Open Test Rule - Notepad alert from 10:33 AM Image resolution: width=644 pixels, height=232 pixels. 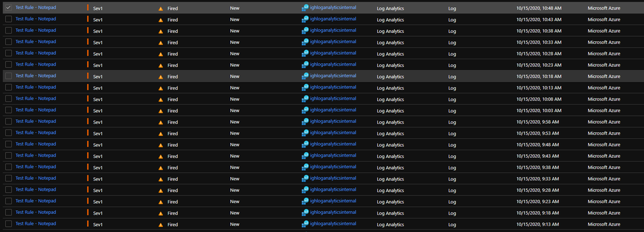[35, 41]
